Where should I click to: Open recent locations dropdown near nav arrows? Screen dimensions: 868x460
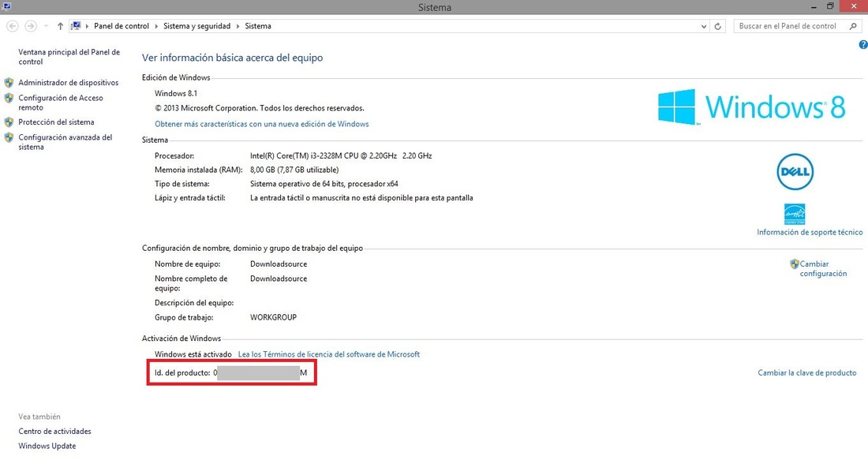[46, 27]
